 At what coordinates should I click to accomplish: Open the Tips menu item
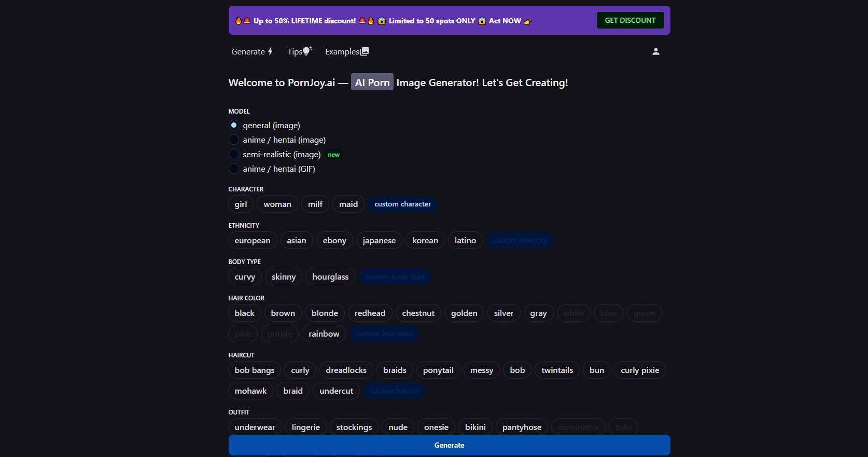pos(300,51)
